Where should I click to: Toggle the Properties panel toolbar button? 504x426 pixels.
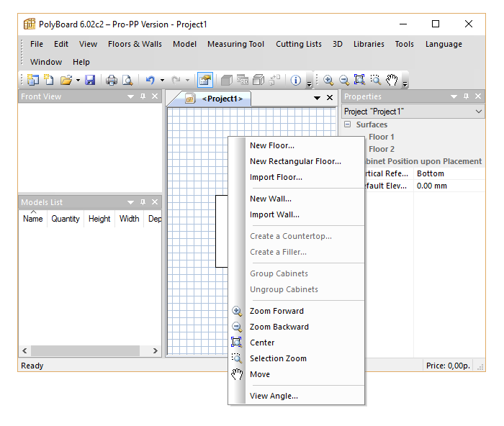coord(204,81)
